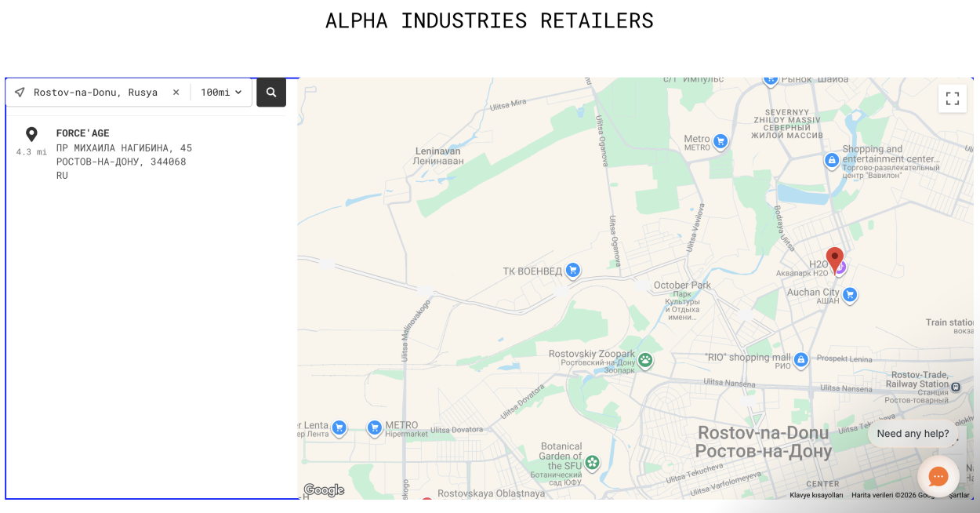Click the Рынок Шайба cart icon
This screenshot has width=980, height=513.
(x=771, y=78)
